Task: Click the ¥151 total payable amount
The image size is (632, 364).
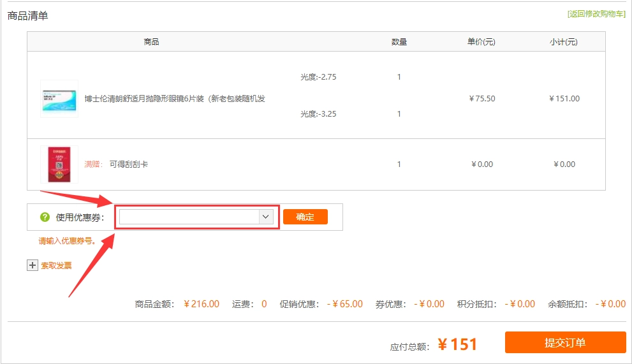Action: (457, 344)
